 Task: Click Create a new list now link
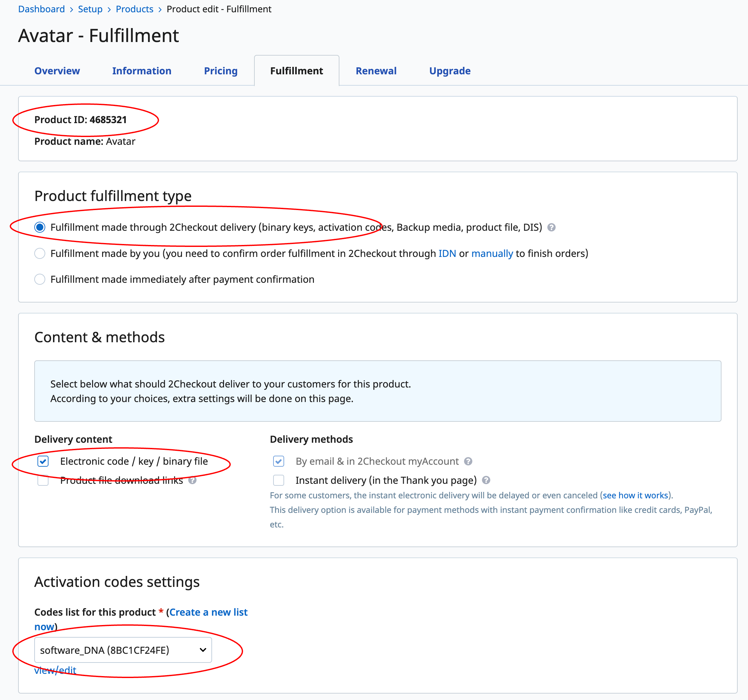pos(208,612)
